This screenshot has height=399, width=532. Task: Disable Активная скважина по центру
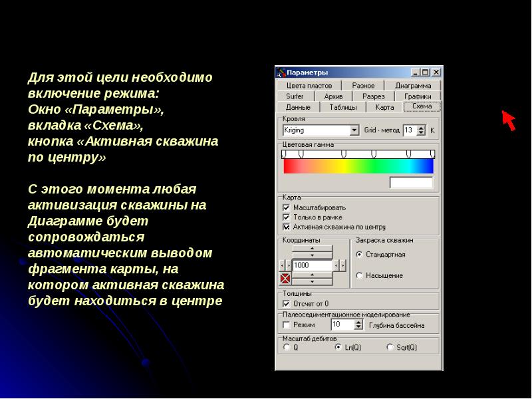pyautogui.click(x=286, y=227)
